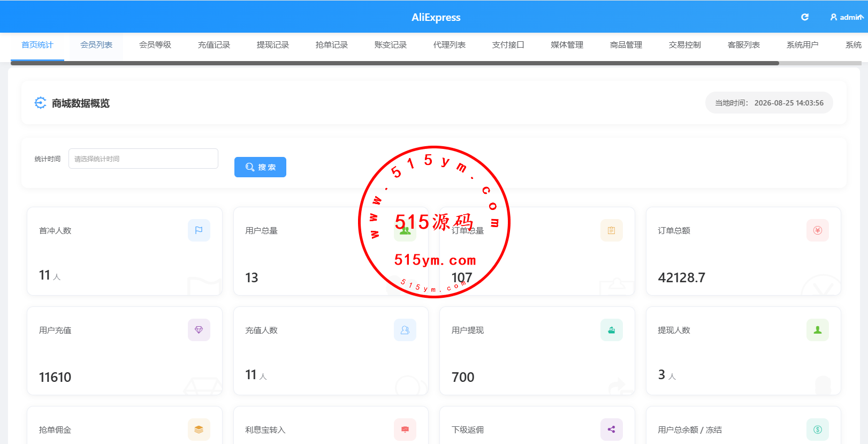
Task: Go to the 商品管理 tab
Action: point(626,45)
